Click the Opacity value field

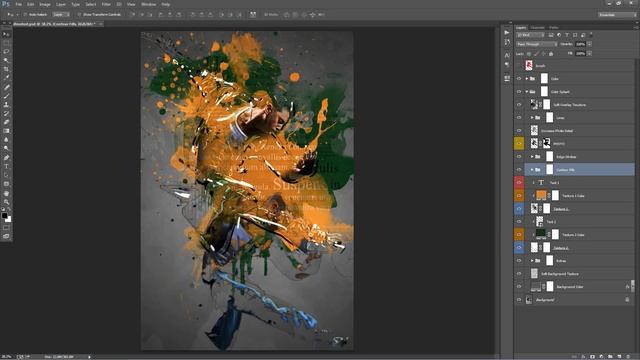pyautogui.click(x=580, y=44)
